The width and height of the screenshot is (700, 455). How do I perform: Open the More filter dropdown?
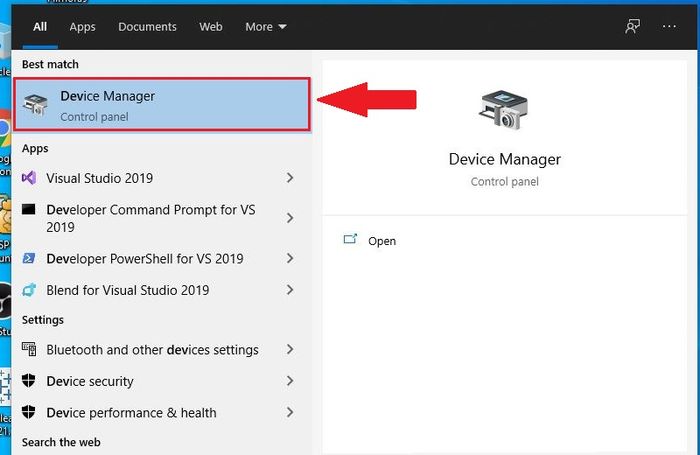[266, 27]
